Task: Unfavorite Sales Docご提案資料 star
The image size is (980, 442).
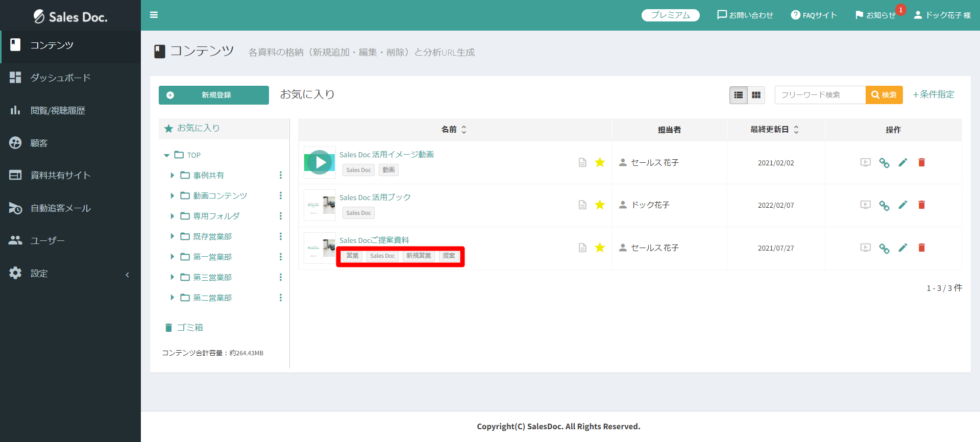Action: point(600,248)
